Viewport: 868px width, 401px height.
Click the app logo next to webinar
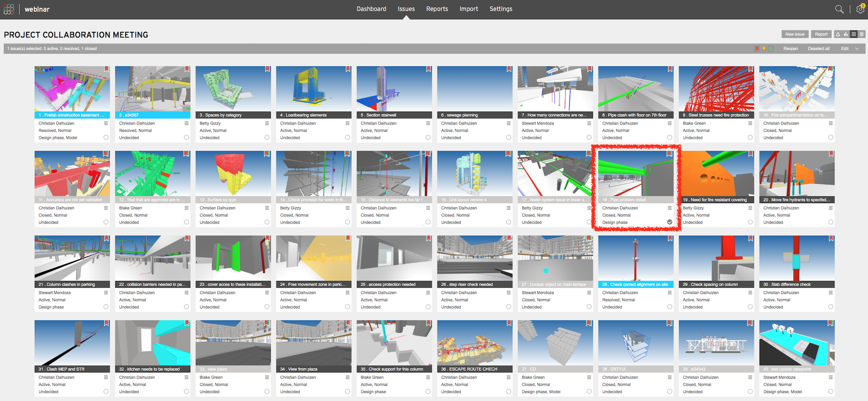pos(9,9)
